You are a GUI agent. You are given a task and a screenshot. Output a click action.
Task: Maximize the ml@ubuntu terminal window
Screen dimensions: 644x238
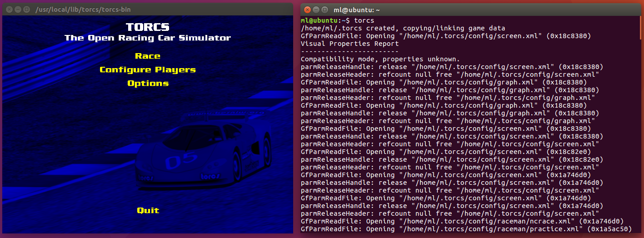324,10
